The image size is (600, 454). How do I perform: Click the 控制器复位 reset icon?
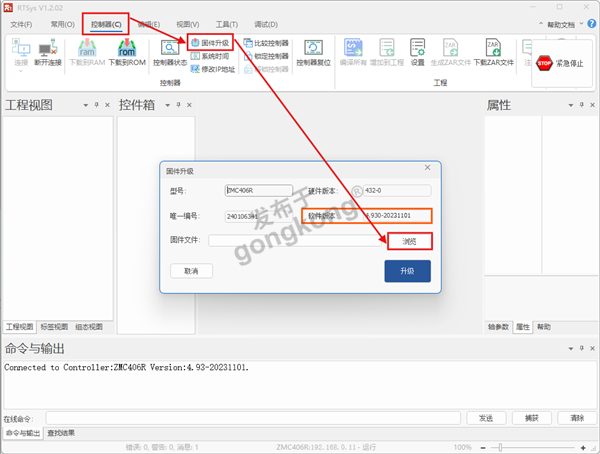point(313,52)
